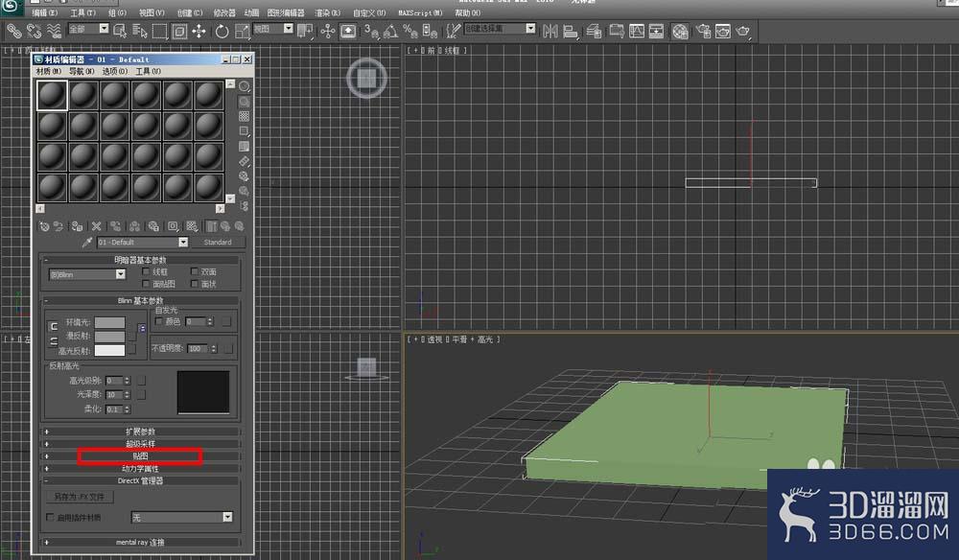Expand the 超级采样 rollout
This screenshot has width=959, height=560.
point(140,444)
